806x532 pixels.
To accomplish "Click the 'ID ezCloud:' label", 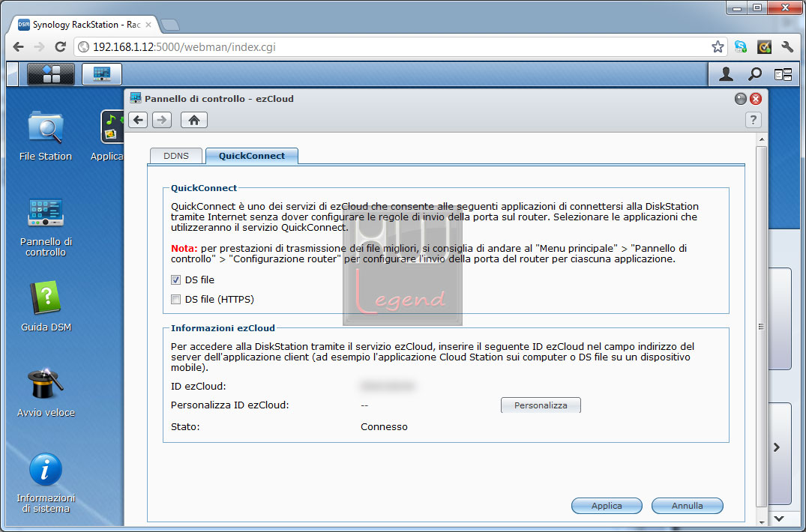I will [x=199, y=386].
